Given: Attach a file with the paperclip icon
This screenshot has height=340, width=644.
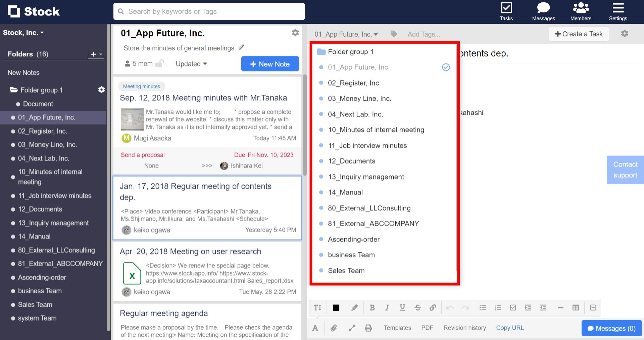Looking at the screenshot, I should pos(334,328).
